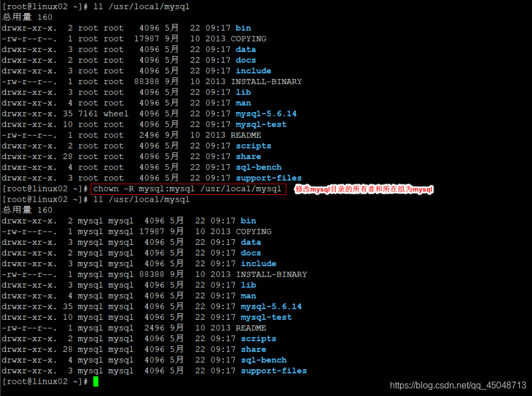
Task: Select "README" file in the root-owned listing
Action: point(246,135)
